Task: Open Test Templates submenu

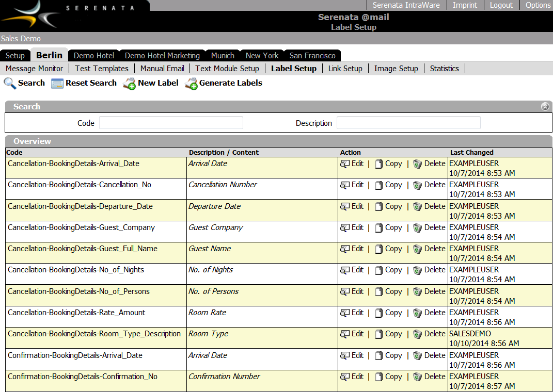Action: [x=102, y=69]
